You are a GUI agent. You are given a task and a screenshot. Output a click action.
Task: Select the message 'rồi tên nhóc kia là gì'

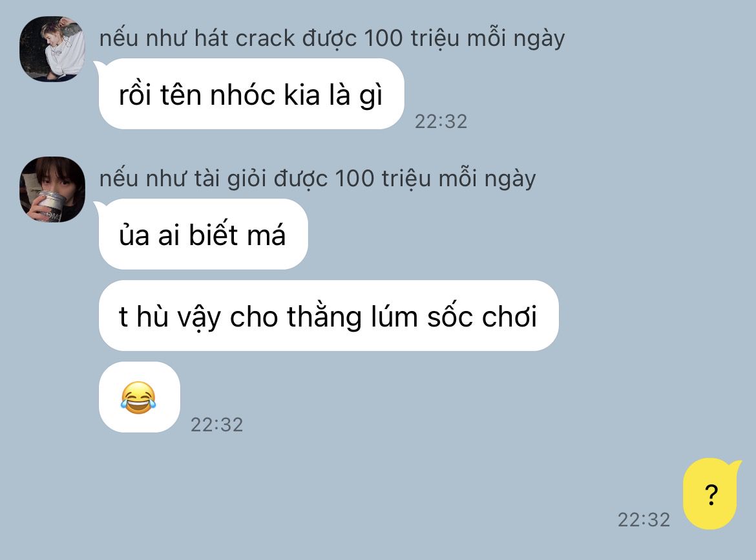(251, 94)
